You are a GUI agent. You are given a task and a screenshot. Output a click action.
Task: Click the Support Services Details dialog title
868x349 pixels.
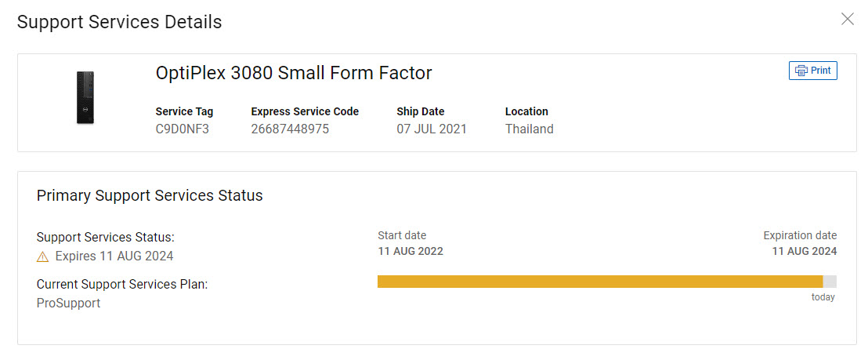point(119,22)
